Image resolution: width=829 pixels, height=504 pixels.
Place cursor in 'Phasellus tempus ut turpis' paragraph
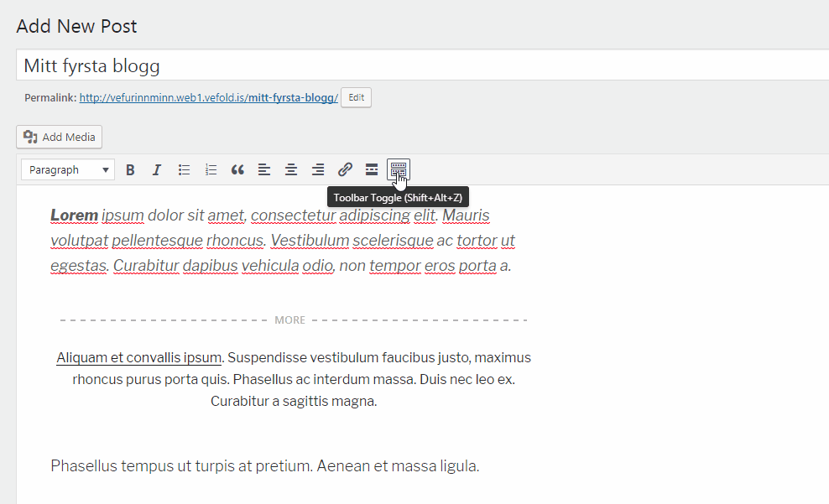(264, 465)
